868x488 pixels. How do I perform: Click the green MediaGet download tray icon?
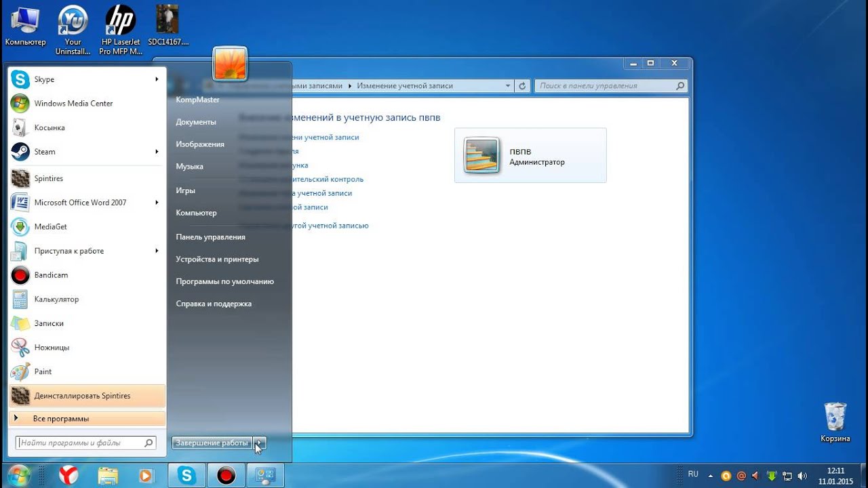pos(772,476)
